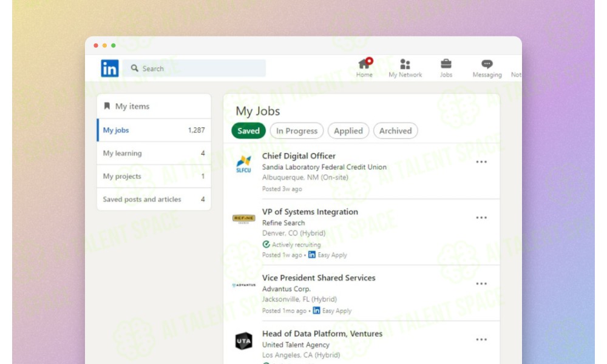Viewport: 607px width, 364px height.
Task: Click LinkedIn Easy Apply icon for Advantus Corp.
Action: tap(316, 310)
